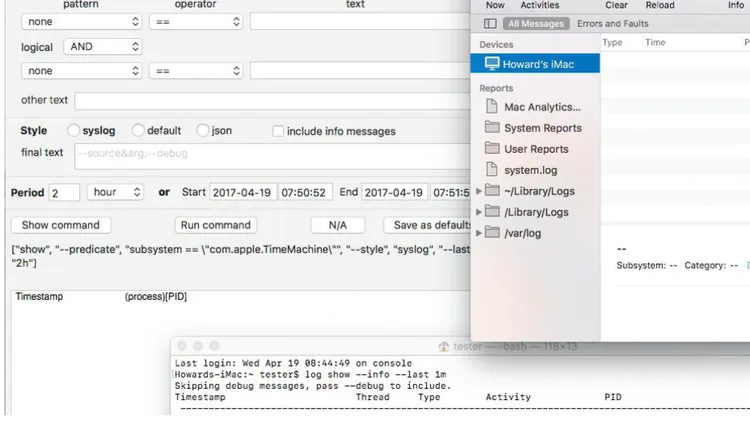Expand the /var/log disclosure triangle
The width and height of the screenshot is (750, 421).
pos(479,233)
